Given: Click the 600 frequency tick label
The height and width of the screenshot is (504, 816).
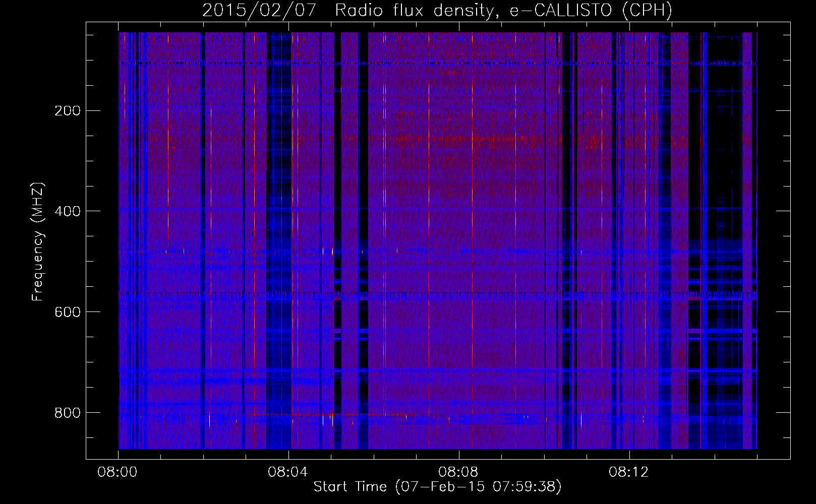Looking at the screenshot, I should tap(68, 312).
